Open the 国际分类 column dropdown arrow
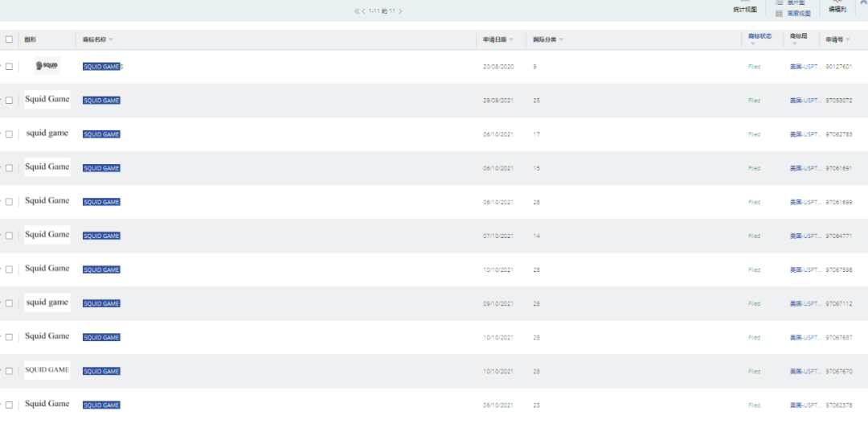Image resolution: width=868 pixels, height=428 pixels. click(561, 40)
